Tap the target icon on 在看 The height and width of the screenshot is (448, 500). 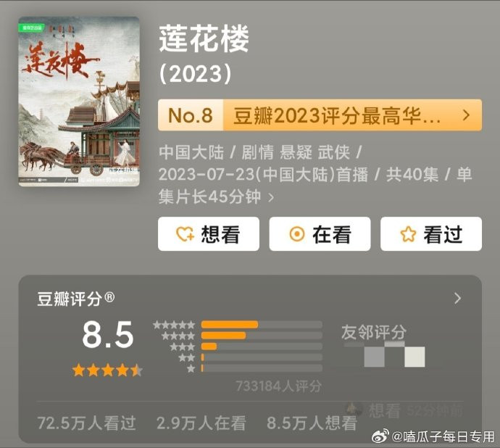click(297, 234)
